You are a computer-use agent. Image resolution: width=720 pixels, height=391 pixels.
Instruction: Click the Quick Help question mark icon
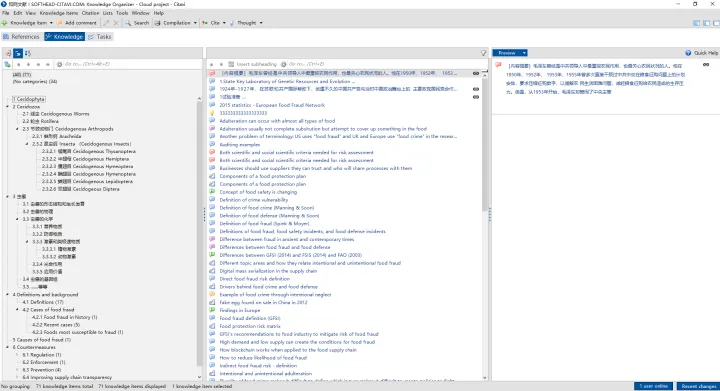click(x=688, y=53)
